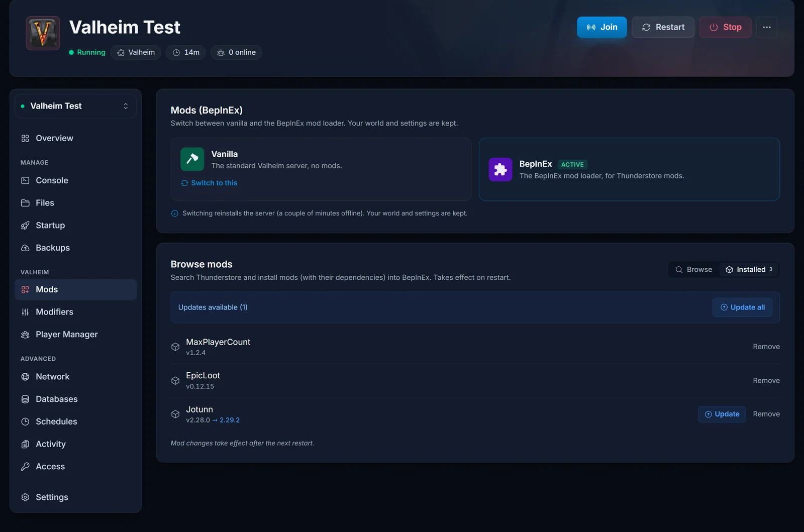Click the EpicLoot version v0.12.15 text

coord(200,386)
